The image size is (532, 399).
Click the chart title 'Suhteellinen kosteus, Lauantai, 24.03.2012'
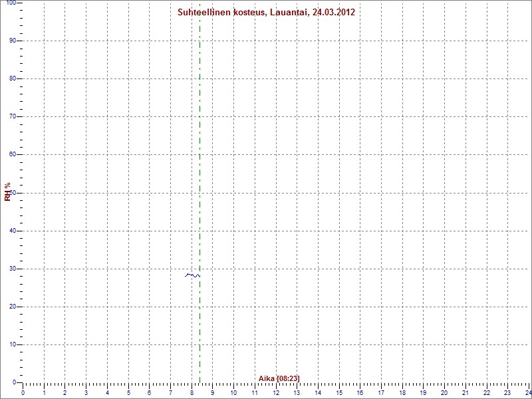pyautogui.click(x=267, y=13)
